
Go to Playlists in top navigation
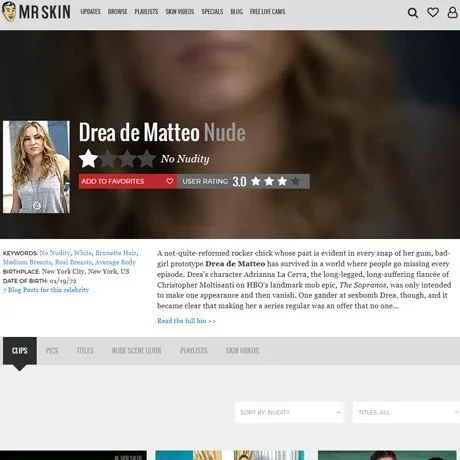pyautogui.click(x=146, y=12)
